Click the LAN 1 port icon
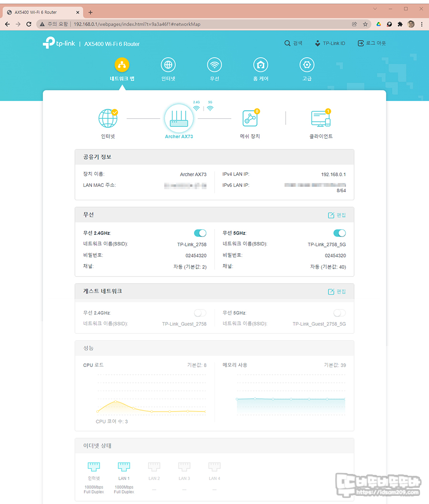This screenshot has width=429, height=504. click(x=124, y=466)
